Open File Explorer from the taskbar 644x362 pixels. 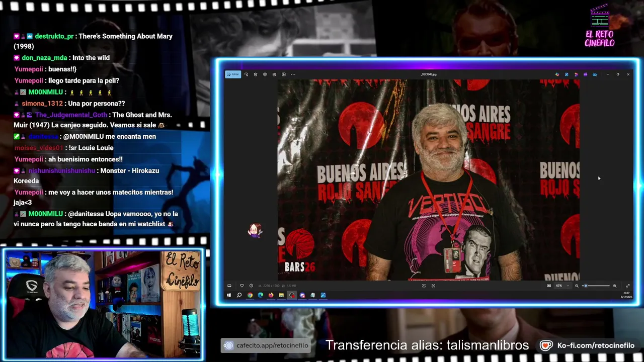[x=281, y=295]
